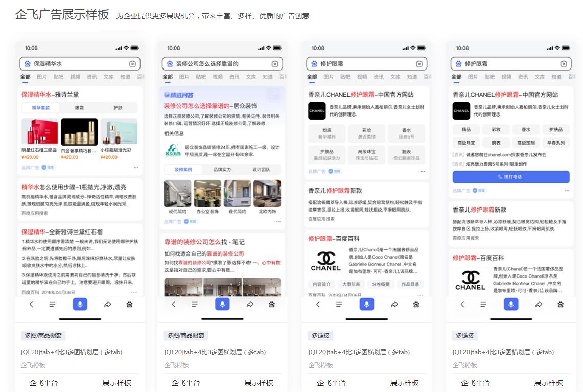583x392 pixels.
Task: Click the Baidu paw logo beside 保湿精华水
Action: click(x=28, y=64)
